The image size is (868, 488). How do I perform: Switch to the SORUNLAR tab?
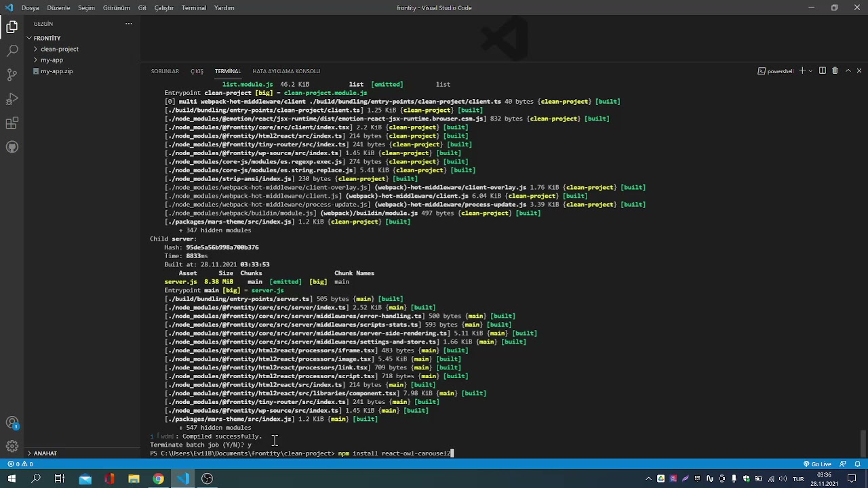(165, 71)
